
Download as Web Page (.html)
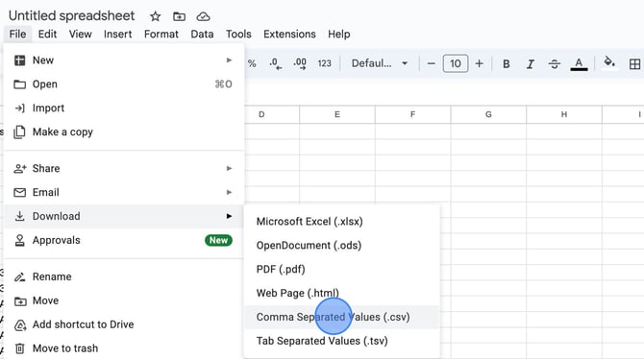point(342,293)
